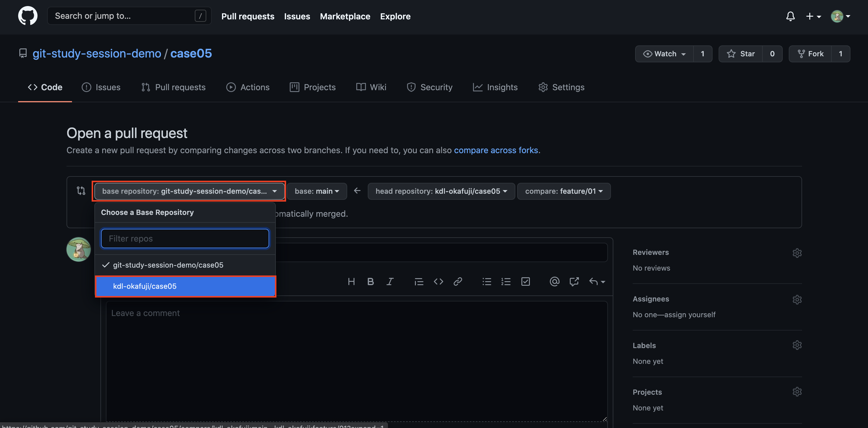Expand the head repository selector
Screen dimensions: 868x428
(441, 191)
